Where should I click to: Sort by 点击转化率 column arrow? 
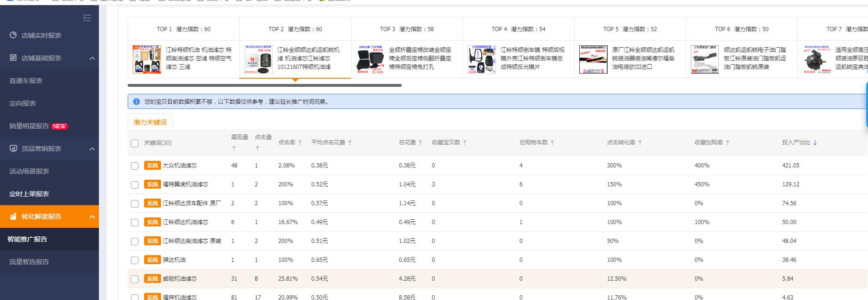(x=640, y=142)
